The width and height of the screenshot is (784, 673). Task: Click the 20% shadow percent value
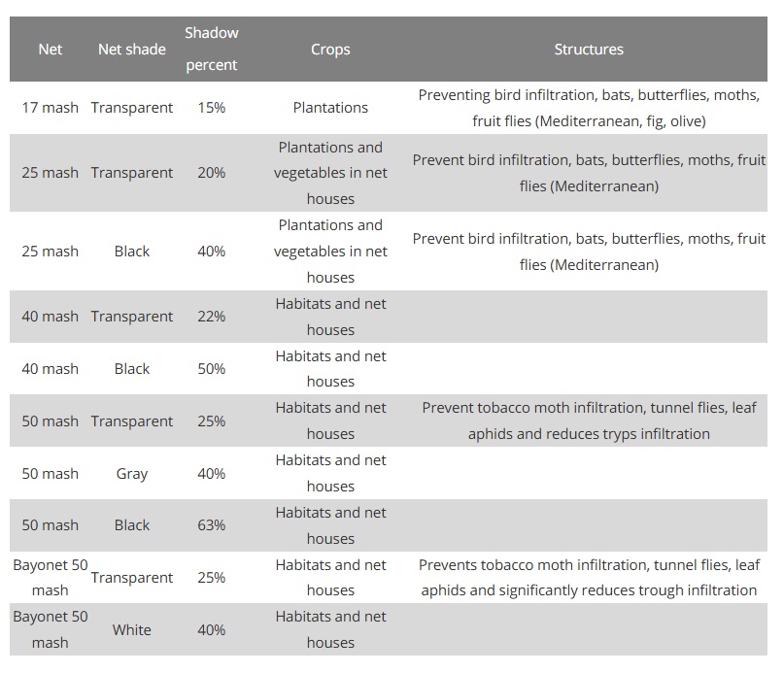(211, 173)
